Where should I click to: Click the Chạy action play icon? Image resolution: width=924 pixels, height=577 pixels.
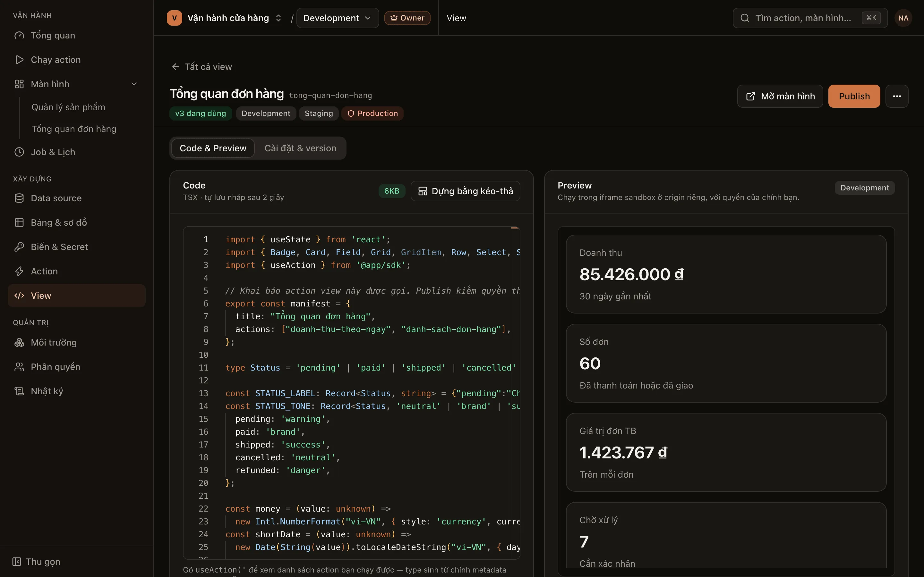pos(19,60)
